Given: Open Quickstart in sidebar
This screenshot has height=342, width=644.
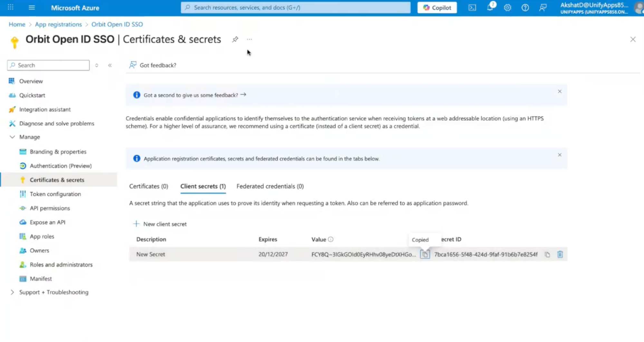Looking at the screenshot, I should click(32, 95).
